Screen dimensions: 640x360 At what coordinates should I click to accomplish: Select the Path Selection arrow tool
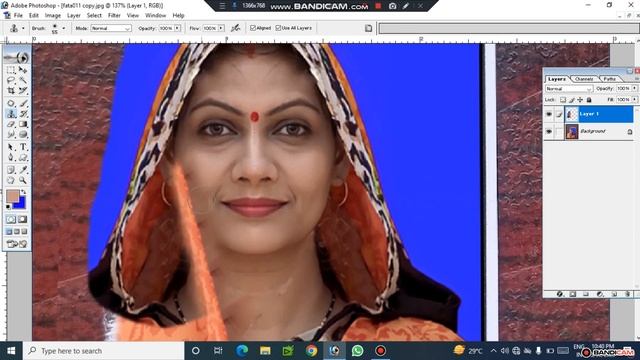(x=11, y=147)
